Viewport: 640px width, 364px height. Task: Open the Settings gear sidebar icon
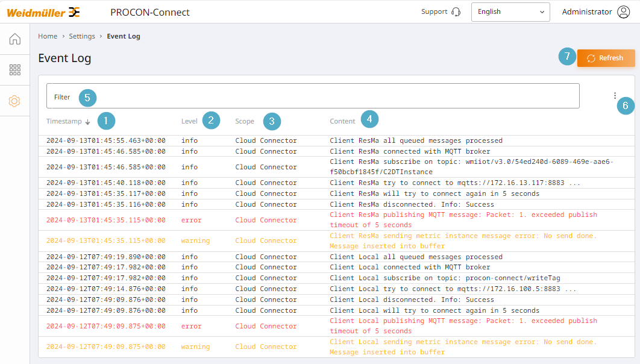pos(14,101)
